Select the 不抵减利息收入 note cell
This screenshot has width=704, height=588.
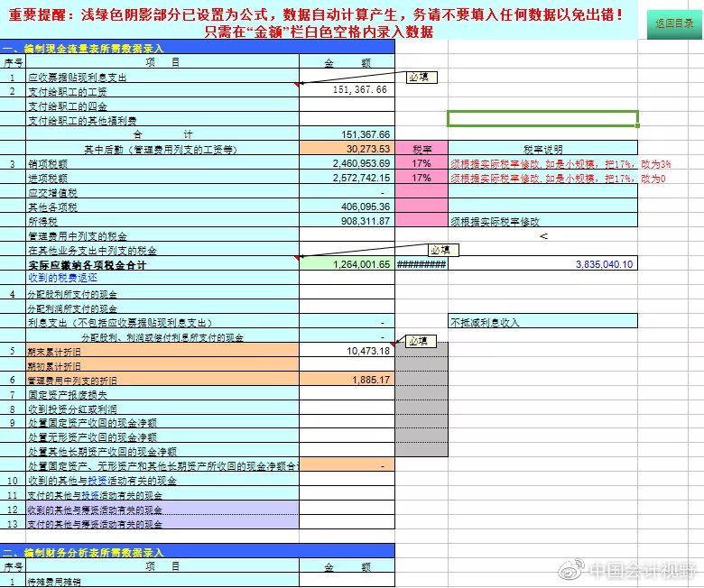(542, 321)
